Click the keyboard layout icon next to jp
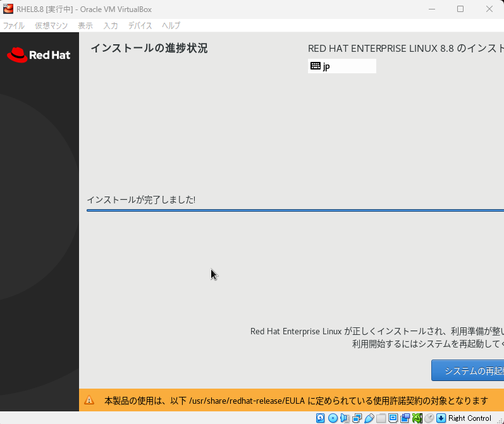504x424 pixels. pyautogui.click(x=316, y=66)
